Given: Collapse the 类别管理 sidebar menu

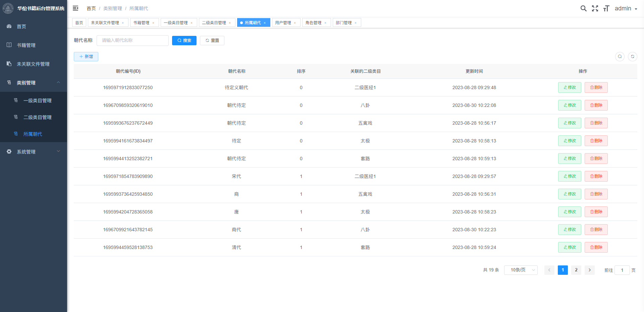Looking at the screenshot, I should (34, 82).
